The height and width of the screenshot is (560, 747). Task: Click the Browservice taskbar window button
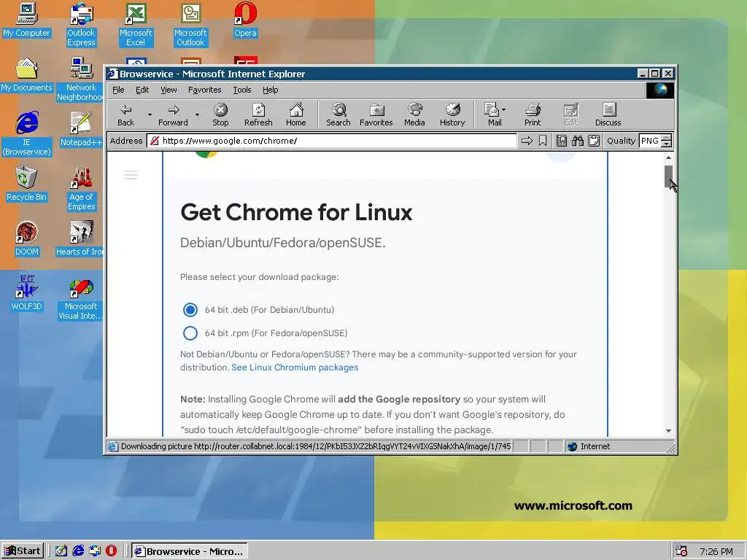click(x=190, y=551)
